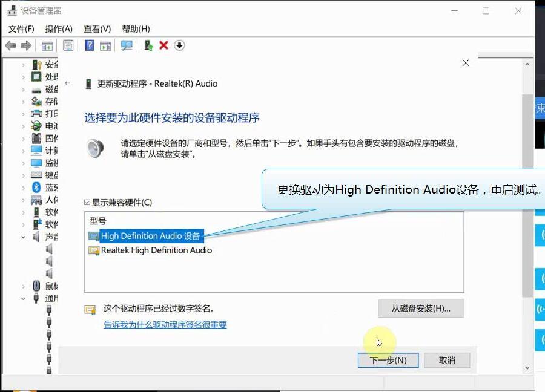Screen dimensions: 545x392
Task: Select the storage controllers (存储) tree icon
Action: pos(36,102)
